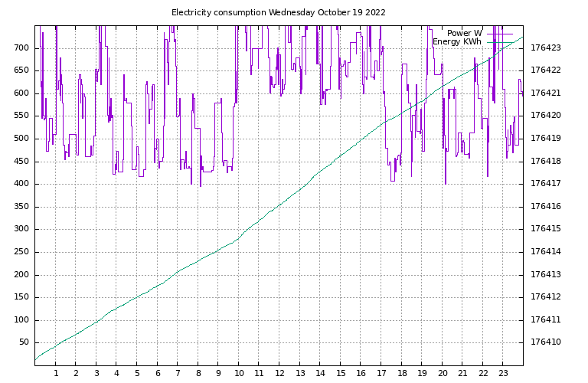Click right axis label 176417
Viewport: 588px width, 383px height.
(x=546, y=183)
